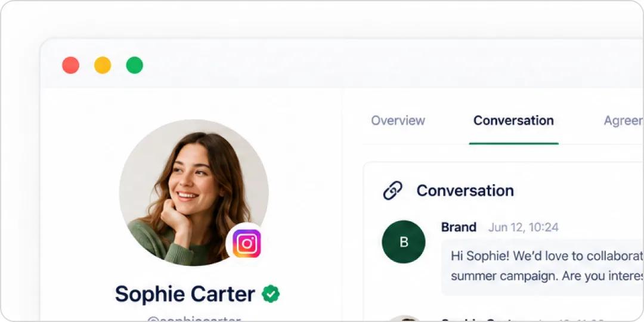Open the Overview tab

pos(398,120)
